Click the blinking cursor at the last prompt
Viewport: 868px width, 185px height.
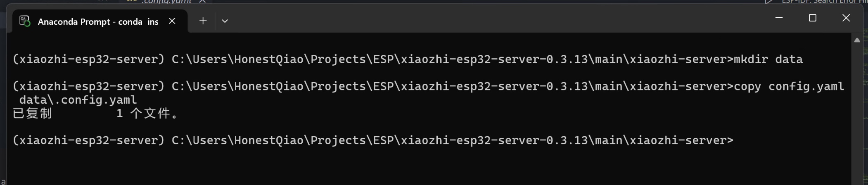pyautogui.click(x=734, y=140)
